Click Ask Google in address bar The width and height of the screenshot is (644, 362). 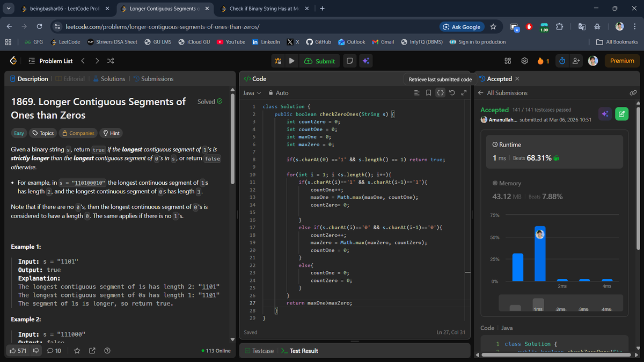pyautogui.click(x=462, y=26)
